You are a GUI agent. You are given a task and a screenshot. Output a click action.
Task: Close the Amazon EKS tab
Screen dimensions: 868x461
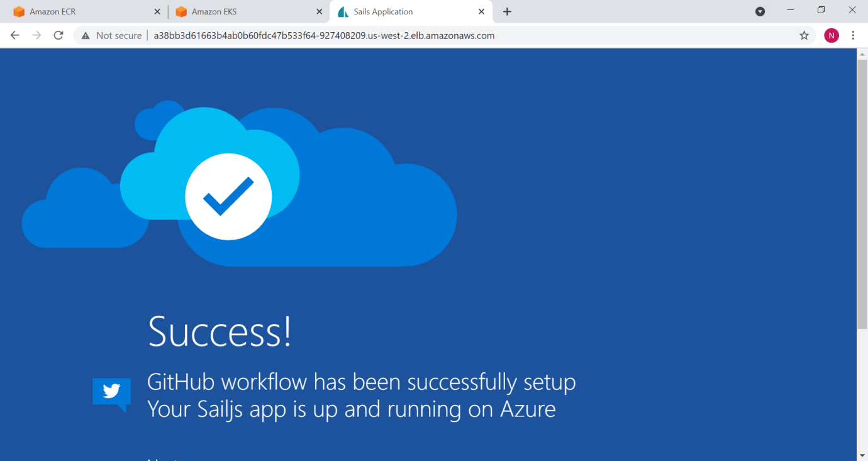point(320,12)
